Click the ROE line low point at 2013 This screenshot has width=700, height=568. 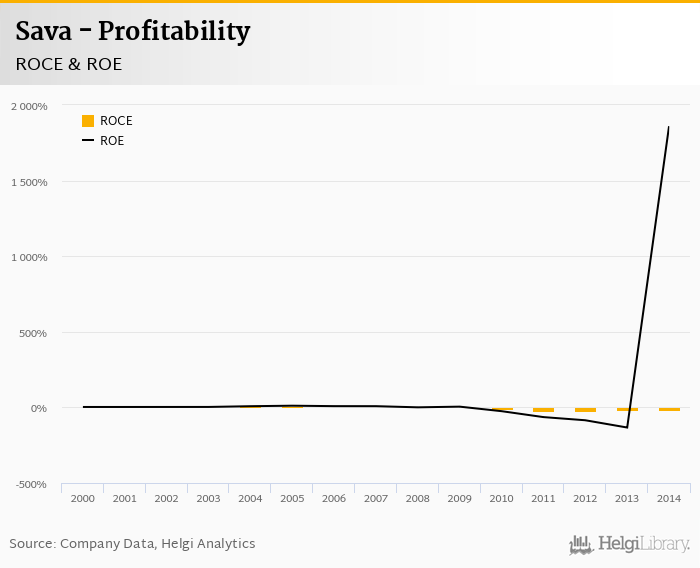627,427
